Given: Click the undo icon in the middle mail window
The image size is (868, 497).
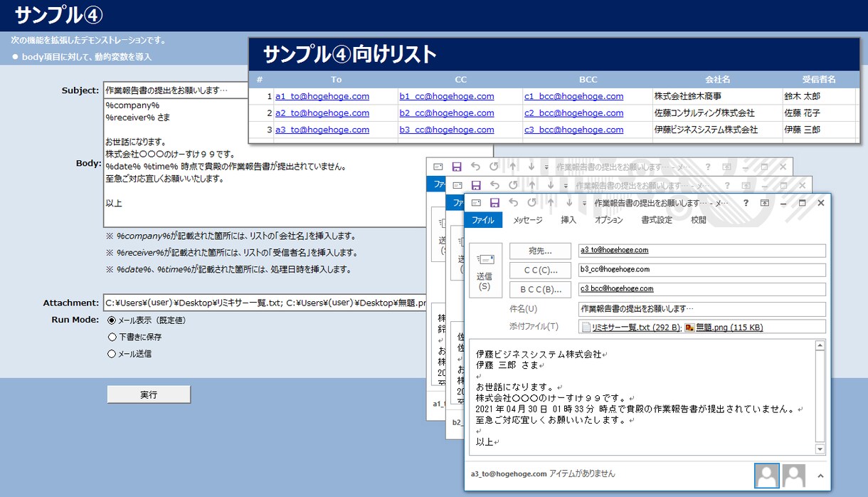Looking at the screenshot, I should pos(494,185).
